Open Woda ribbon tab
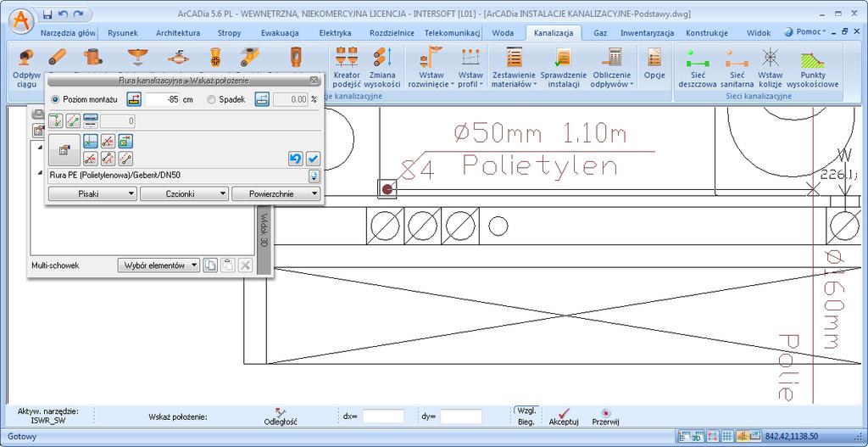 tap(503, 33)
